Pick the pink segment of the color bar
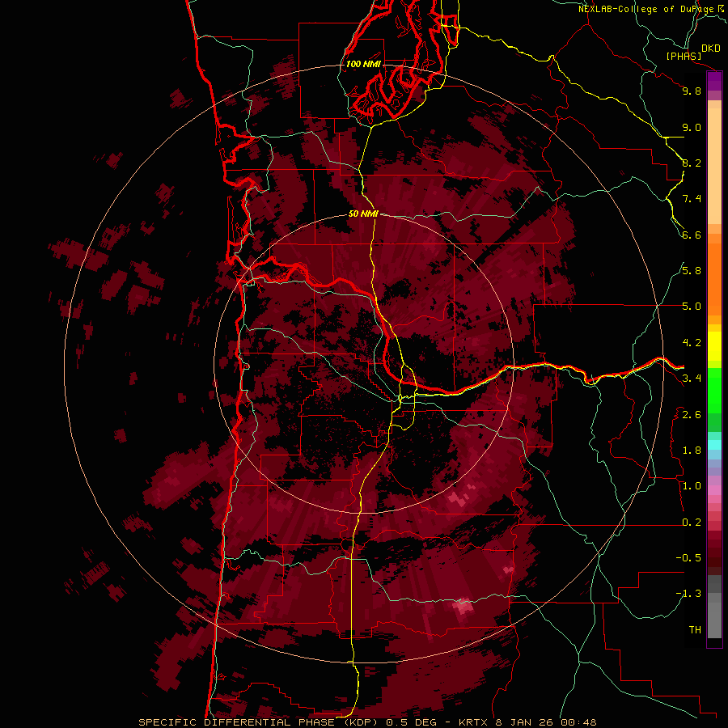The height and width of the screenshot is (728, 728). [714, 490]
